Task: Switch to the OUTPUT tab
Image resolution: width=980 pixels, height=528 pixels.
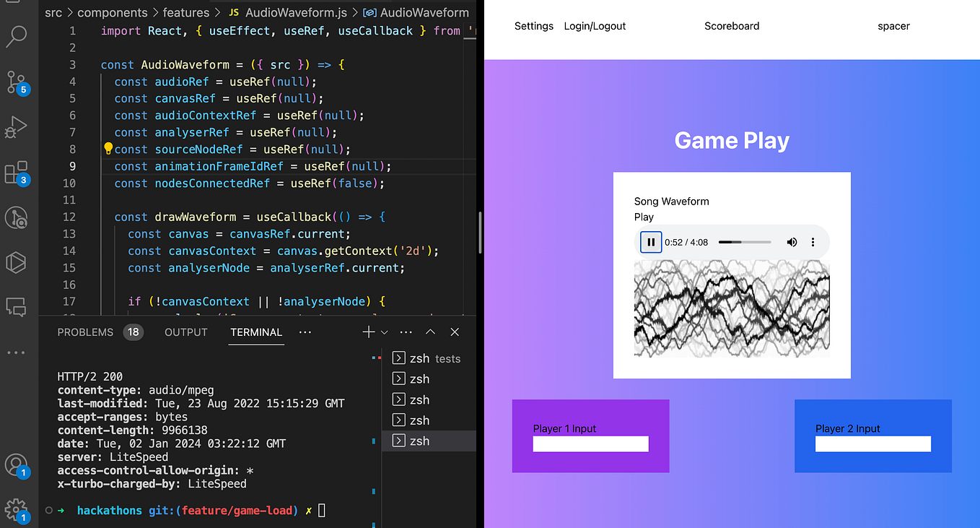Action: 186,332
